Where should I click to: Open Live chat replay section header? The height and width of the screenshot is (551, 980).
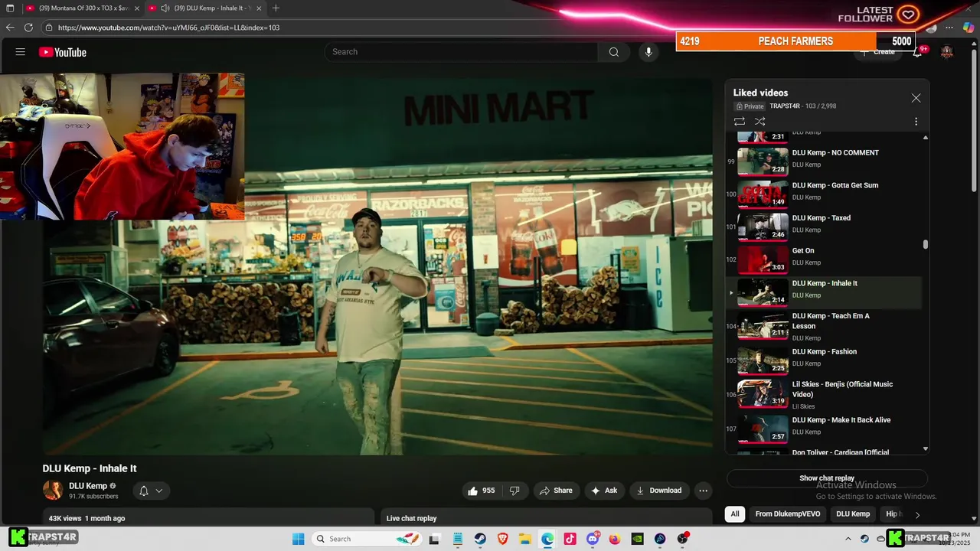click(547, 518)
